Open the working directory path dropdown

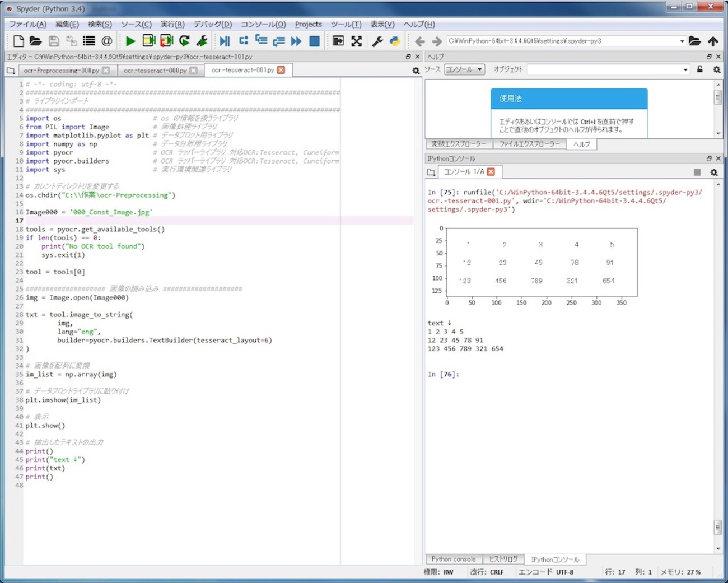[682, 41]
